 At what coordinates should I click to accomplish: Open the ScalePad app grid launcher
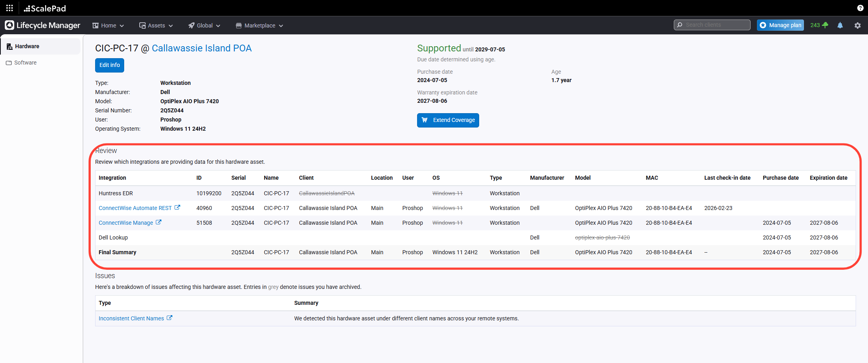pyautogui.click(x=10, y=8)
